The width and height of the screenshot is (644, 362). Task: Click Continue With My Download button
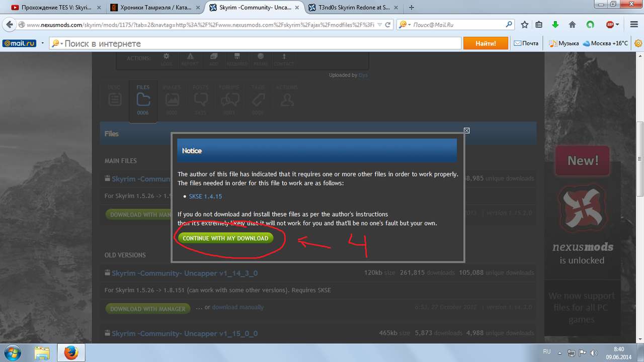[x=225, y=238]
